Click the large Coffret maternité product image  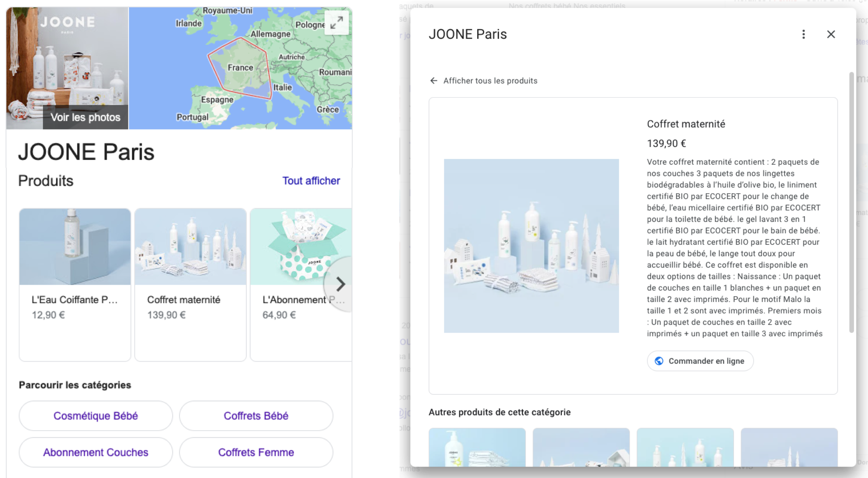click(531, 246)
